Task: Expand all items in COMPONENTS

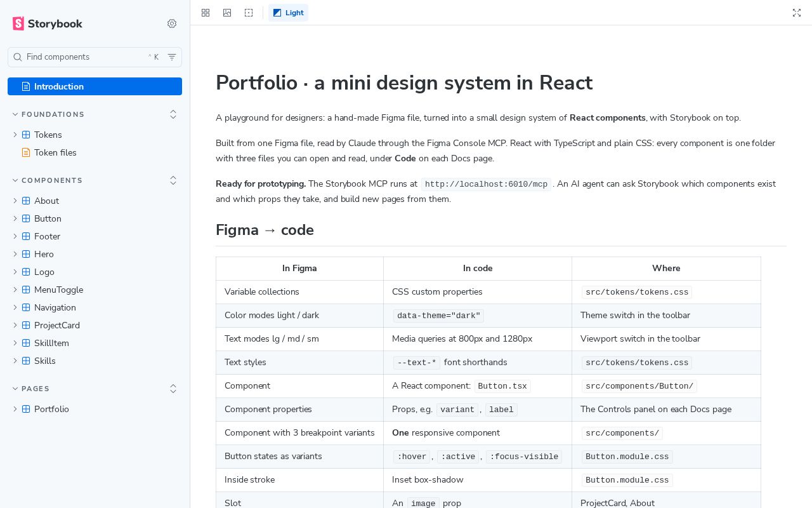Action: (x=173, y=180)
